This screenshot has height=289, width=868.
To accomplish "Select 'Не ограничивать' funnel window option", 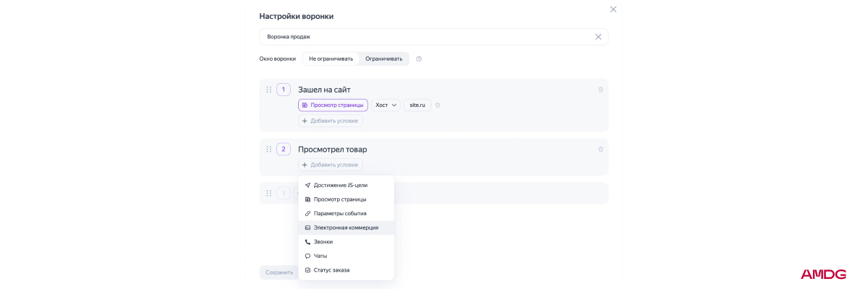I will coord(331,59).
